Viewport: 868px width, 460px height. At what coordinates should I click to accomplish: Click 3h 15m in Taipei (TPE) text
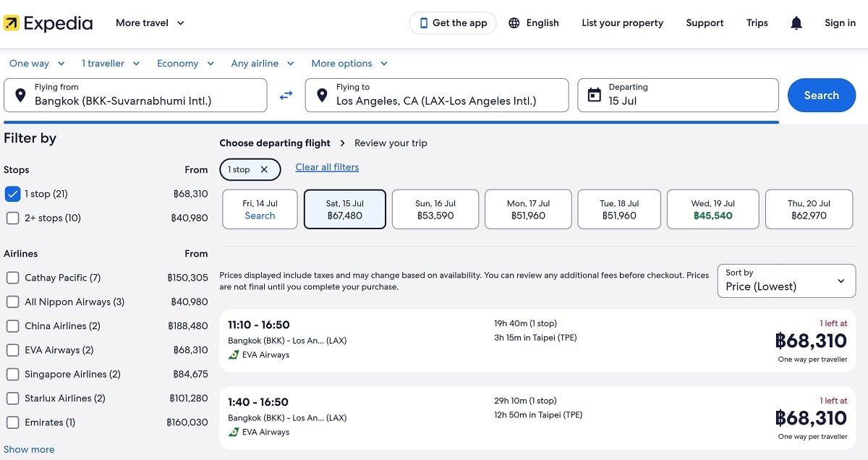tap(535, 338)
